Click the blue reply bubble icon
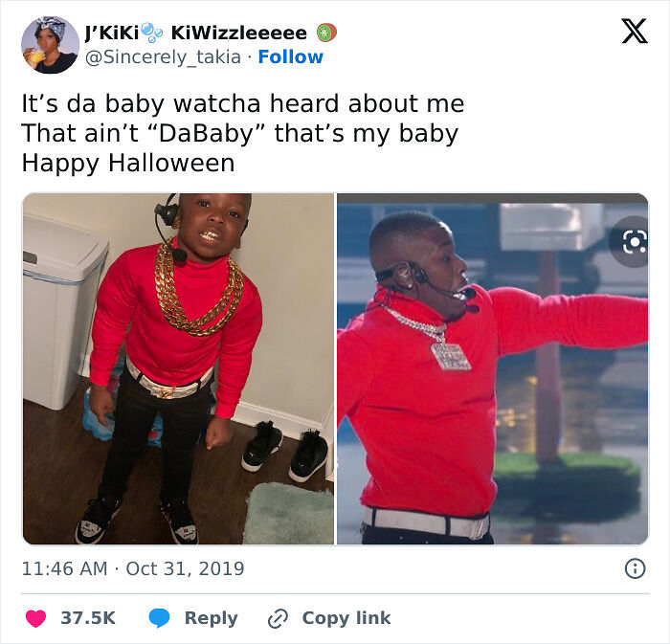 pos(160,618)
